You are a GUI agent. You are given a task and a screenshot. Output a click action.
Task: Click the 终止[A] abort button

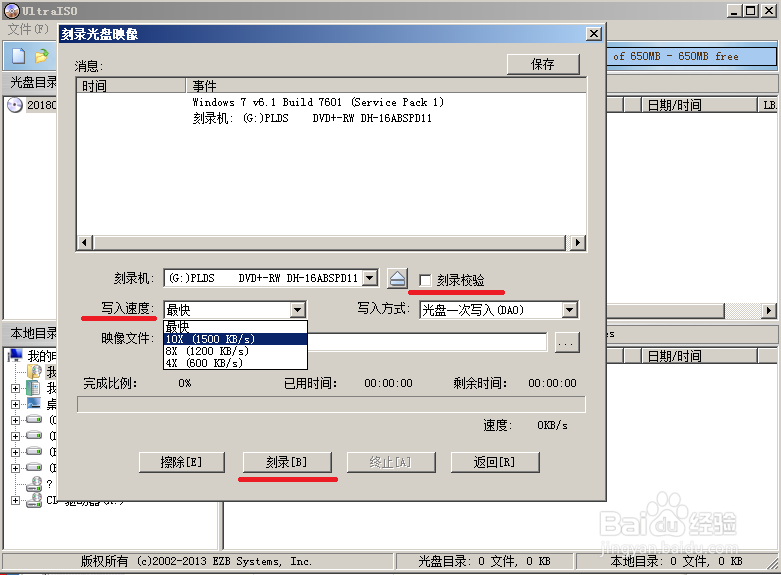(x=390, y=462)
